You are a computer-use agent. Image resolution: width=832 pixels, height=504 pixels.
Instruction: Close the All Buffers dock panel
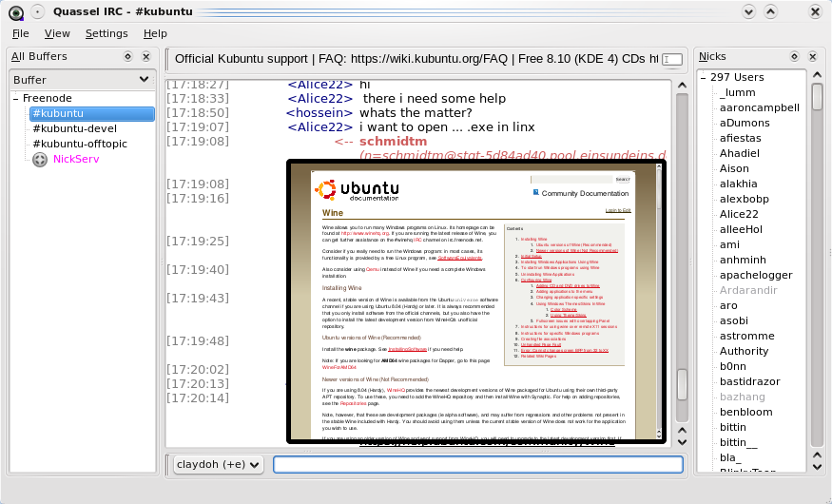tap(146, 56)
